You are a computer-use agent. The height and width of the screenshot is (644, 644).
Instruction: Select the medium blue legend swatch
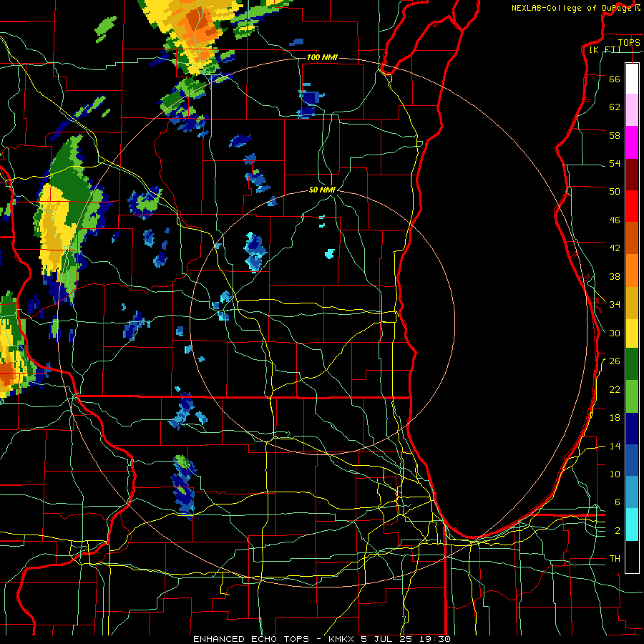(x=632, y=460)
